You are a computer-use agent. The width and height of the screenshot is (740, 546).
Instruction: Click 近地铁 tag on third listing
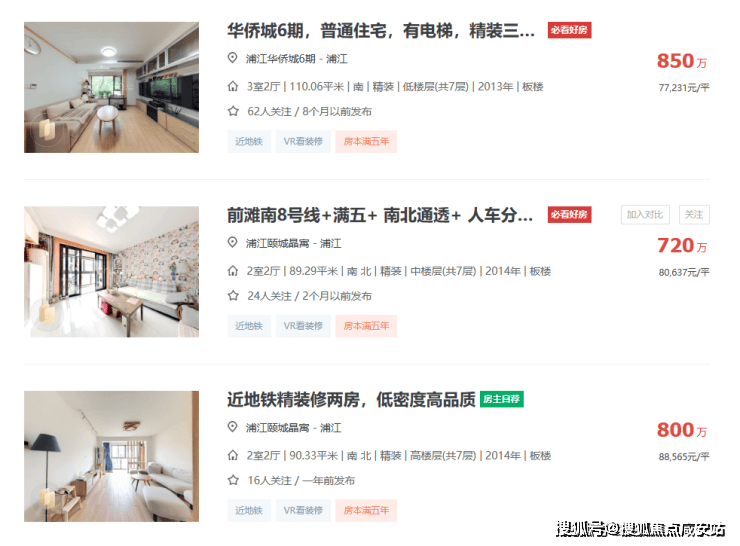[x=249, y=511]
